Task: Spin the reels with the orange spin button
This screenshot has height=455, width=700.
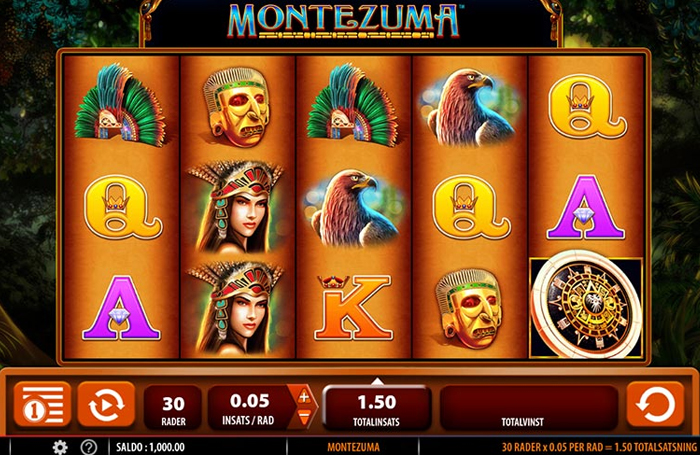Action: tap(655, 404)
